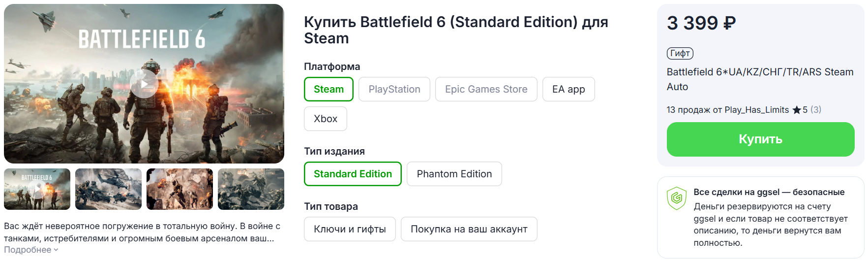The height and width of the screenshot is (263, 868).
Task: Select the PlayStation platform option
Action: (x=394, y=89)
